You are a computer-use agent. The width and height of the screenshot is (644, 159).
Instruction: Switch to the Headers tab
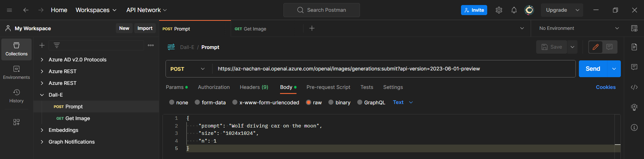pyautogui.click(x=254, y=87)
